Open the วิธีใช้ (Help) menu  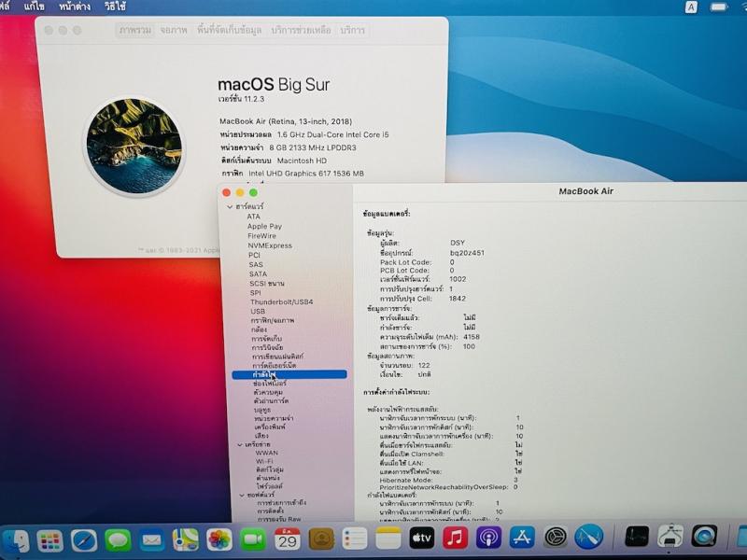(x=115, y=7)
